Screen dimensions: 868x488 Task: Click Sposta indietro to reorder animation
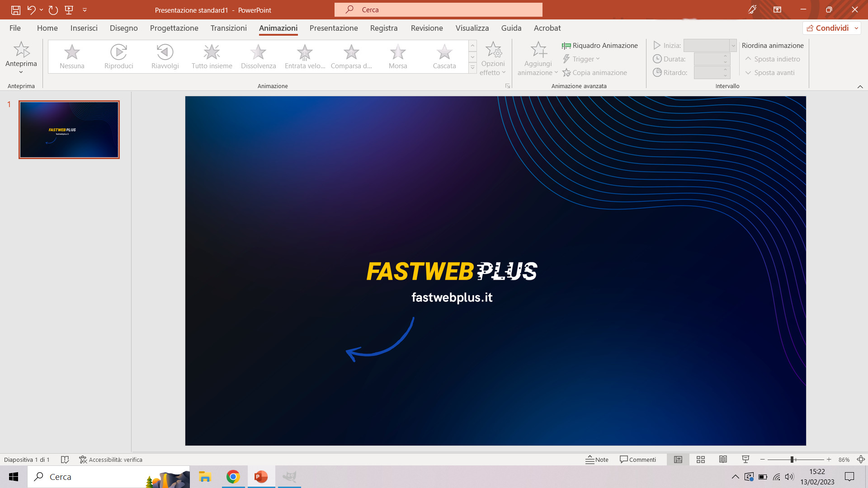[x=773, y=59]
